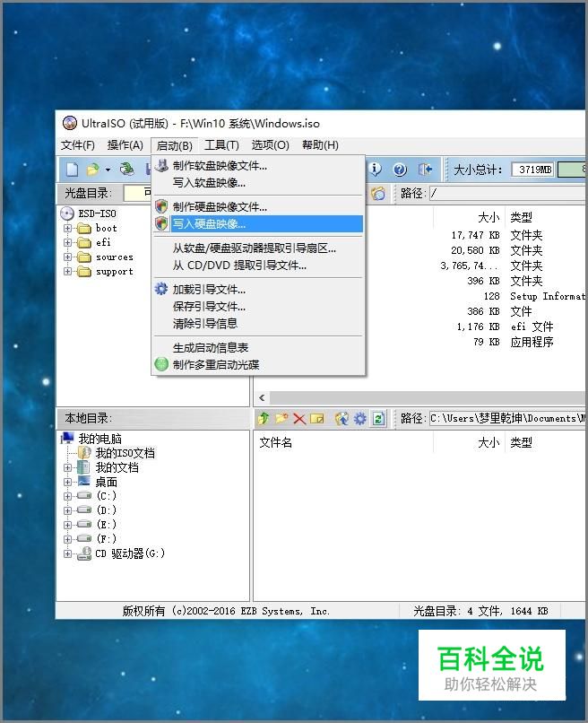Open the 帮助(H) menu
The image size is (588, 723).
(x=320, y=145)
